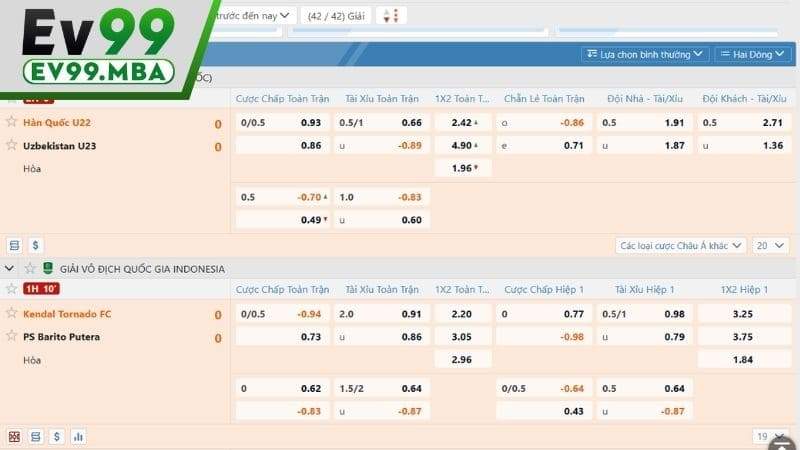Click the dollar icon under Uzbekistan match

point(35,244)
